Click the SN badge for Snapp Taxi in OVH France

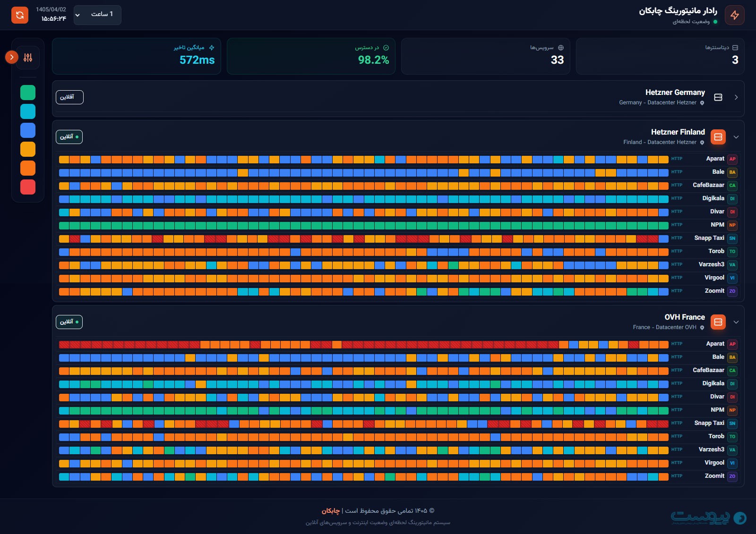(732, 424)
